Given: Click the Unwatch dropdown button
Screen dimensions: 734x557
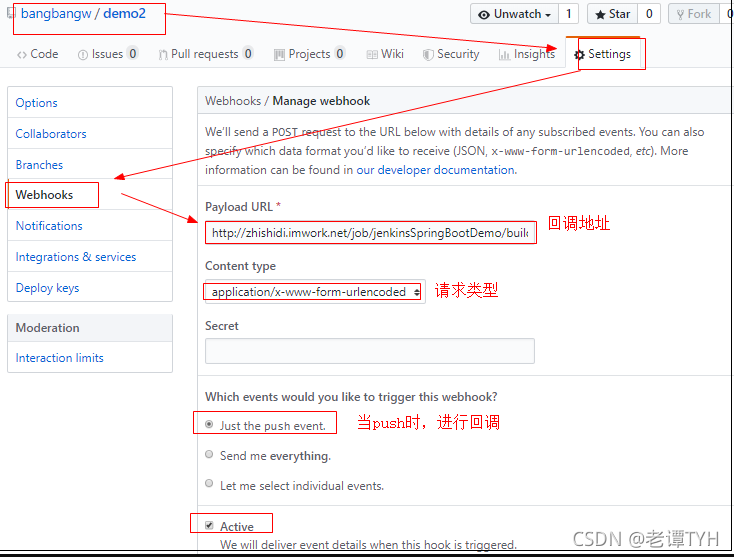Looking at the screenshot, I should click(x=514, y=14).
